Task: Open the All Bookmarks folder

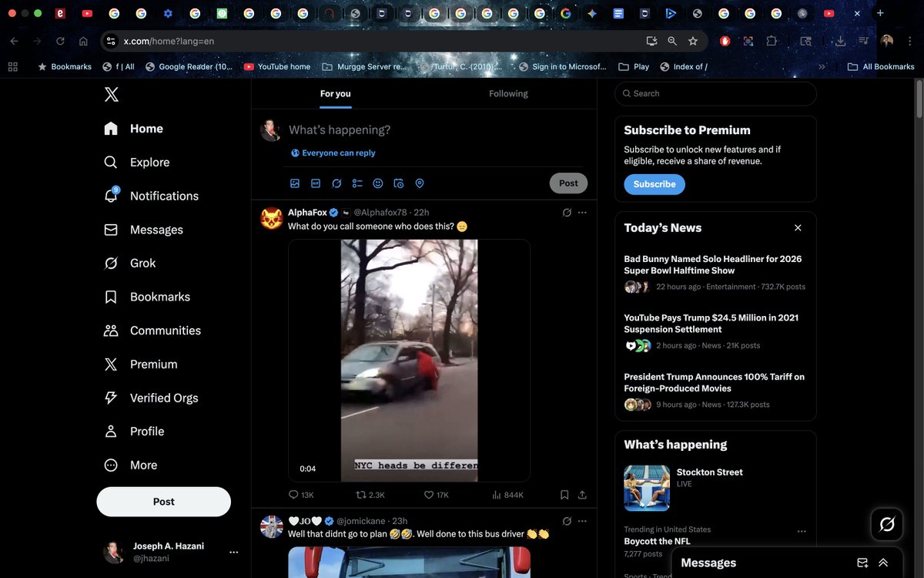Action: click(881, 67)
